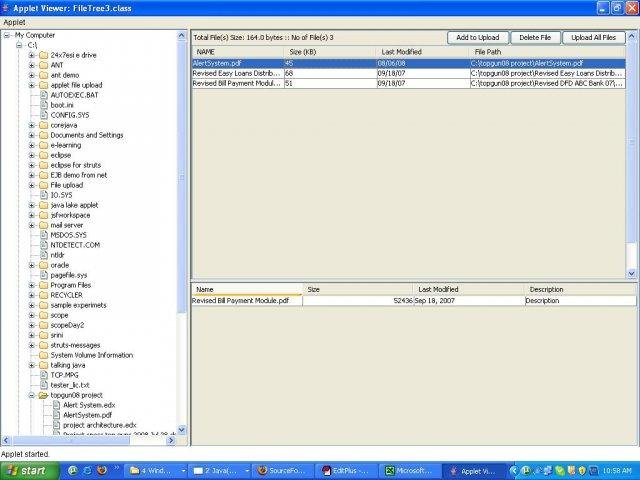Click the TCP.MPG file icon
This screenshot has width=640, height=480.
[x=44, y=375]
